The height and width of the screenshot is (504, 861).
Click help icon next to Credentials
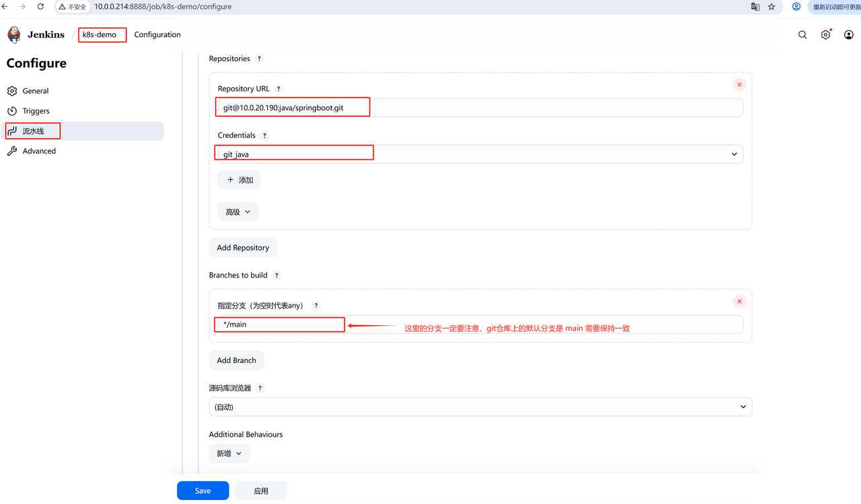(x=264, y=136)
